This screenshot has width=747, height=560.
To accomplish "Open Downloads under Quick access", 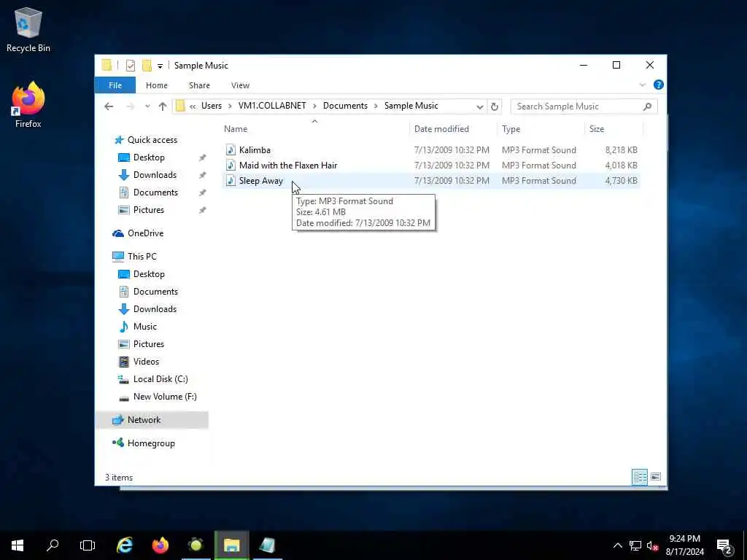I will point(155,175).
